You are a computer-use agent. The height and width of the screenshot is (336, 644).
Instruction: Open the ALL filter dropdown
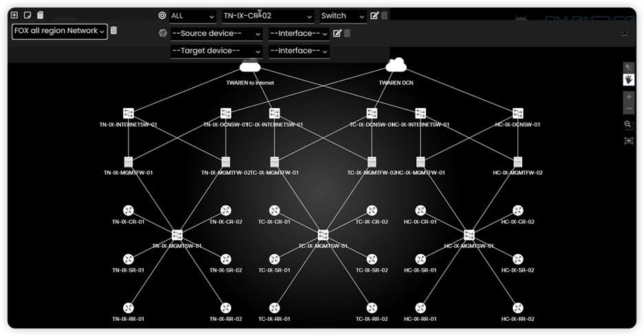pos(193,16)
